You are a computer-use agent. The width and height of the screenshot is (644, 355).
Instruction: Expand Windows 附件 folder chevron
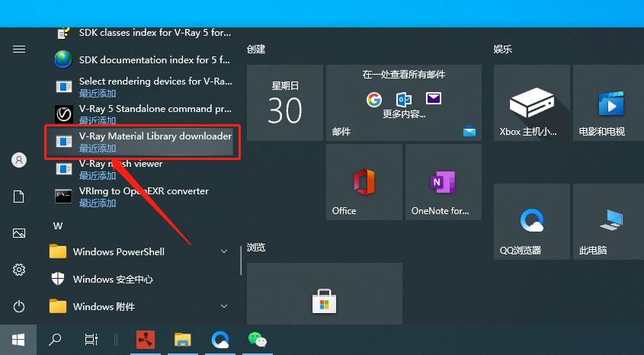[x=224, y=306]
